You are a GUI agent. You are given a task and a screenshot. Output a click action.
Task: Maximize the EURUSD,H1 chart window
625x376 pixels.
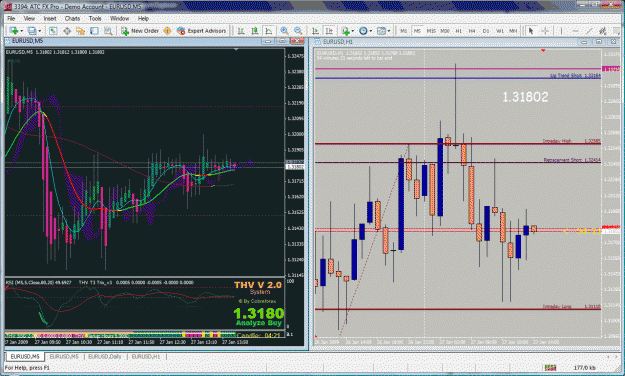pyautogui.click(x=599, y=41)
